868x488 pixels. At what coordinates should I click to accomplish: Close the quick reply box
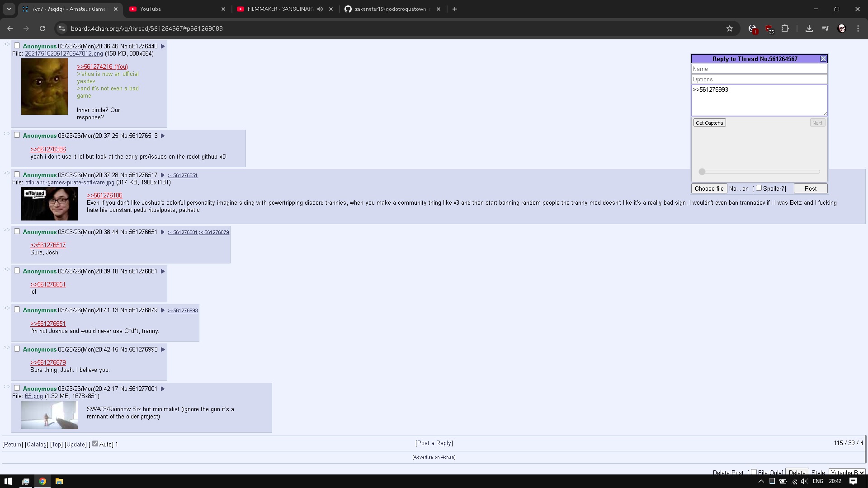point(823,59)
